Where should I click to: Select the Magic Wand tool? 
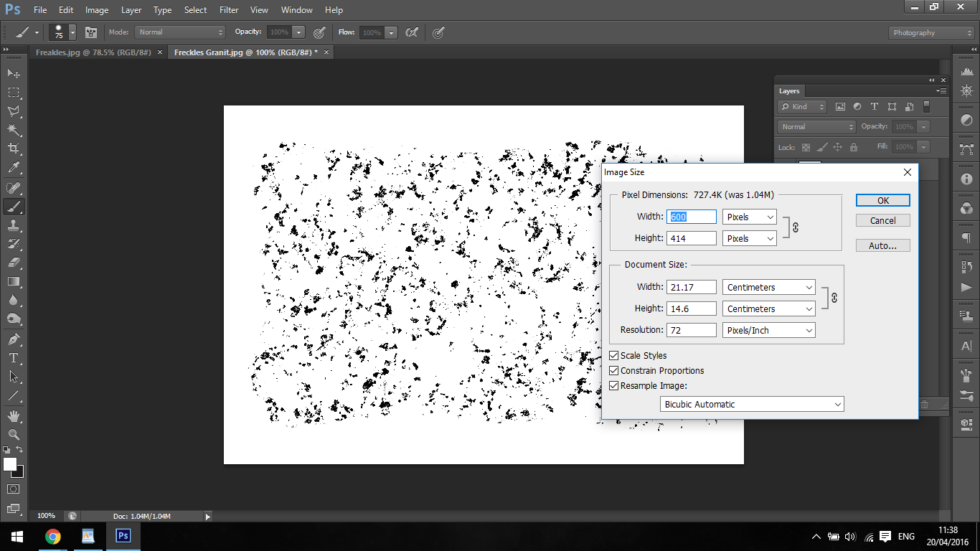[x=14, y=130]
